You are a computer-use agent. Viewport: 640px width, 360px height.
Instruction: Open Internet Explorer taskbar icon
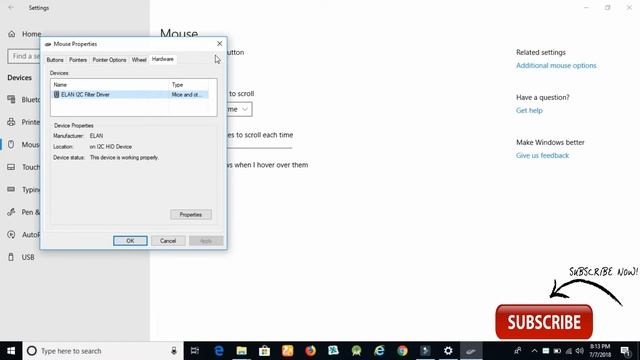point(379,351)
